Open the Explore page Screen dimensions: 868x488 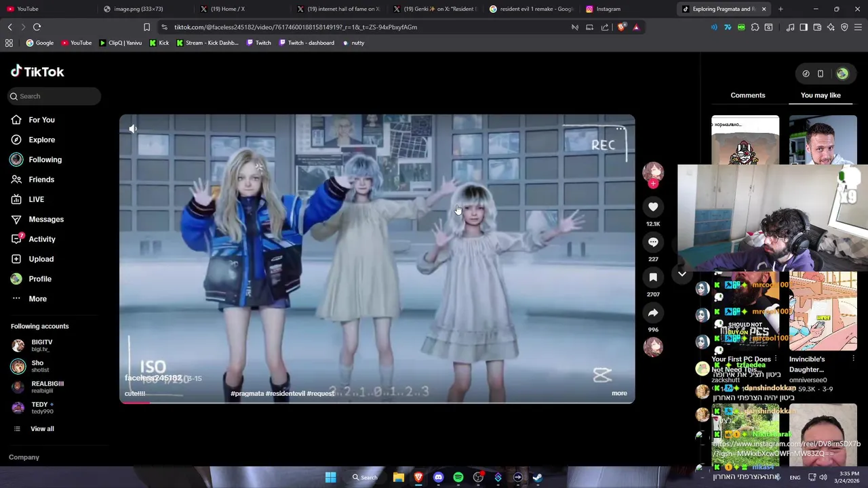coord(41,140)
